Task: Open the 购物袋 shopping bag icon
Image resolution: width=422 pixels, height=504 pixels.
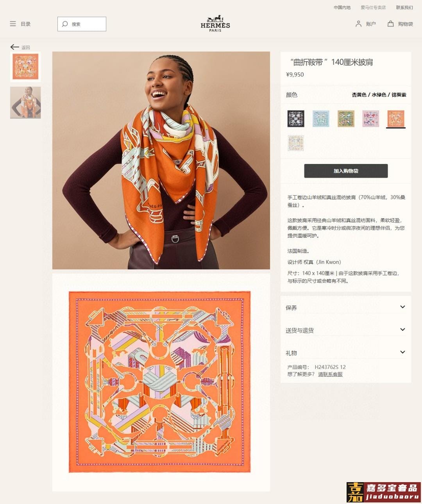Action: (390, 24)
